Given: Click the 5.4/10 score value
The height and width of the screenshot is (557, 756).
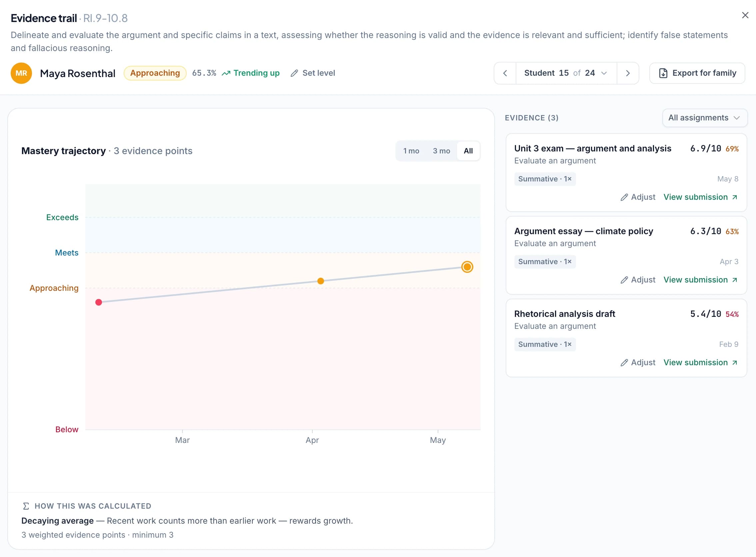Looking at the screenshot, I should pos(705,314).
